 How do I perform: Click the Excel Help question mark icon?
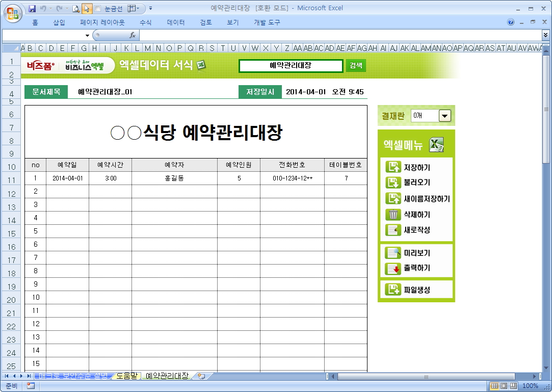coord(510,22)
